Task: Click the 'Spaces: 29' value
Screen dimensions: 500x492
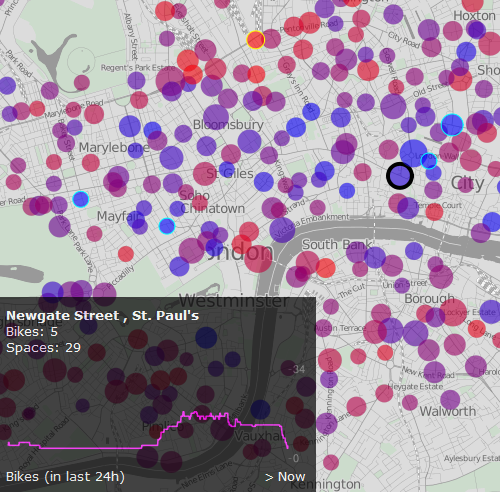Action: (x=44, y=348)
